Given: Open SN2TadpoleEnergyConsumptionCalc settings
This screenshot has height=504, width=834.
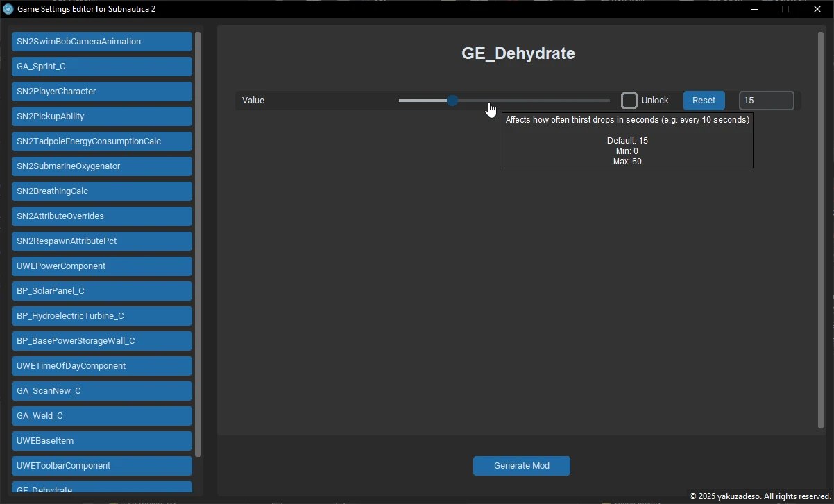Looking at the screenshot, I should (101, 141).
